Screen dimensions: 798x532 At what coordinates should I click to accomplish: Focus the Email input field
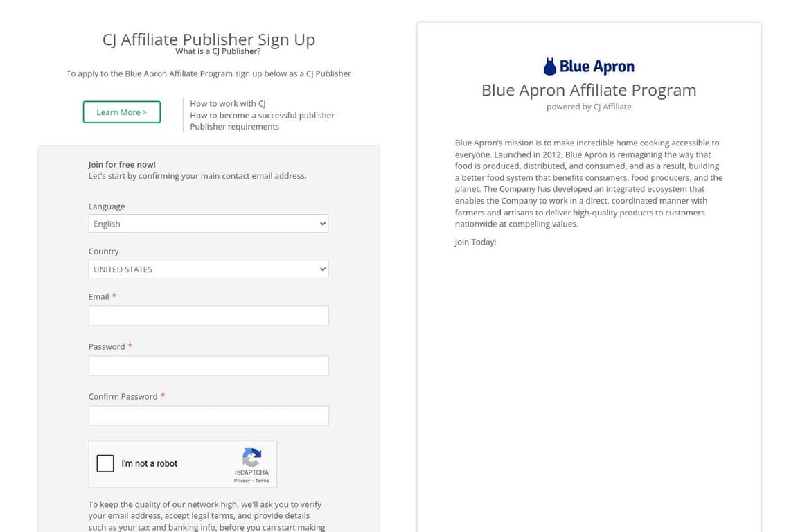click(x=209, y=316)
